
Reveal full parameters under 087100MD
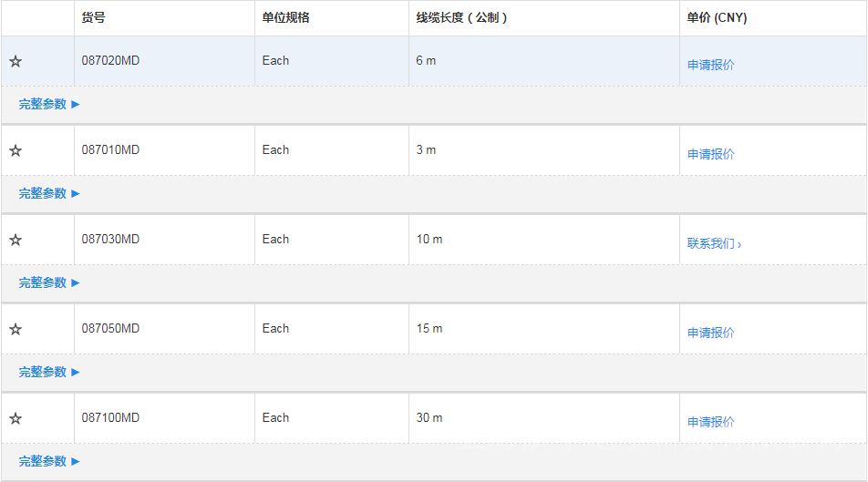[49, 461]
